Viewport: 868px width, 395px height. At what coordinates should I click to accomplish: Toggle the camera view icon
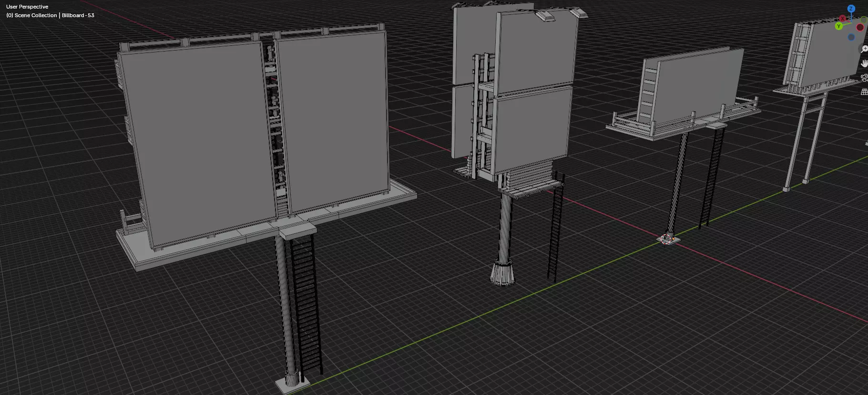pos(864,78)
